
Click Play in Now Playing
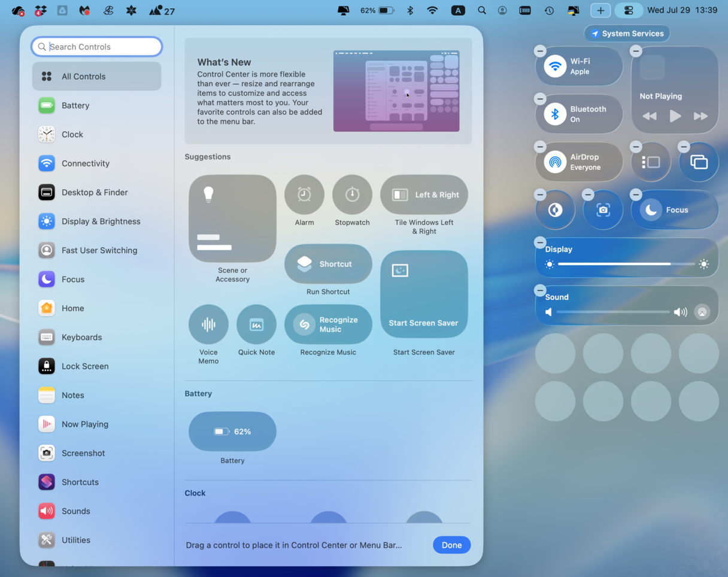pos(675,116)
